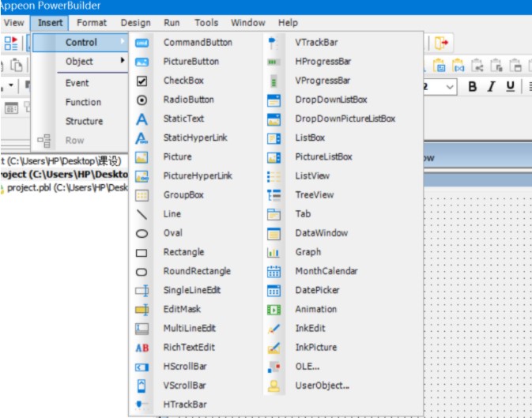532x418 pixels.
Task: Insert a CheckBox control
Action: 183,81
